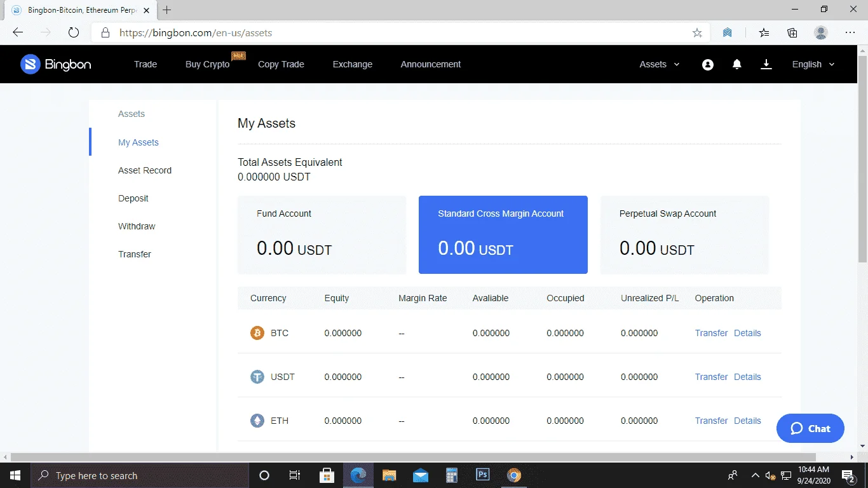
Task: Open Withdraw in sidebar
Action: 137,226
